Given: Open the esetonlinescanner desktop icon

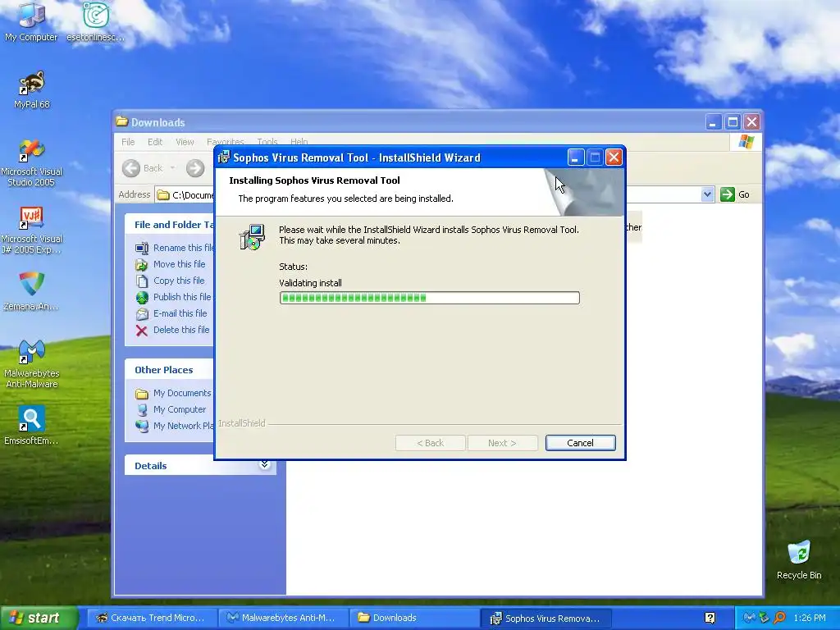Looking at the screenshot, I should point(95,21).
